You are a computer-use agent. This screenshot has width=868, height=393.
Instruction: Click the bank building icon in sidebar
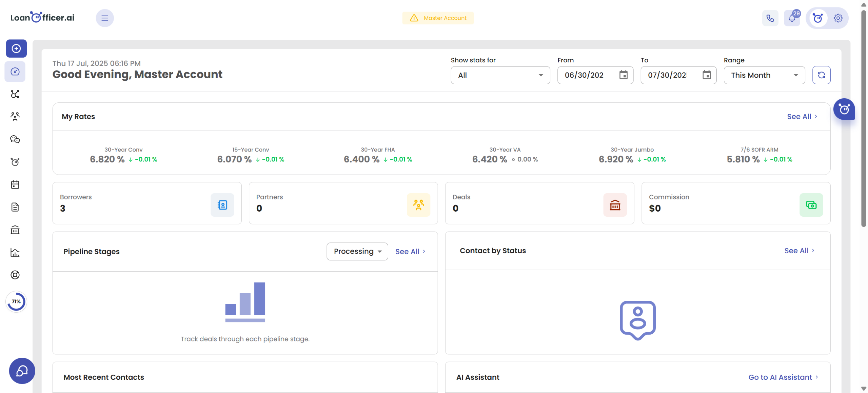[x=15, y=230]
